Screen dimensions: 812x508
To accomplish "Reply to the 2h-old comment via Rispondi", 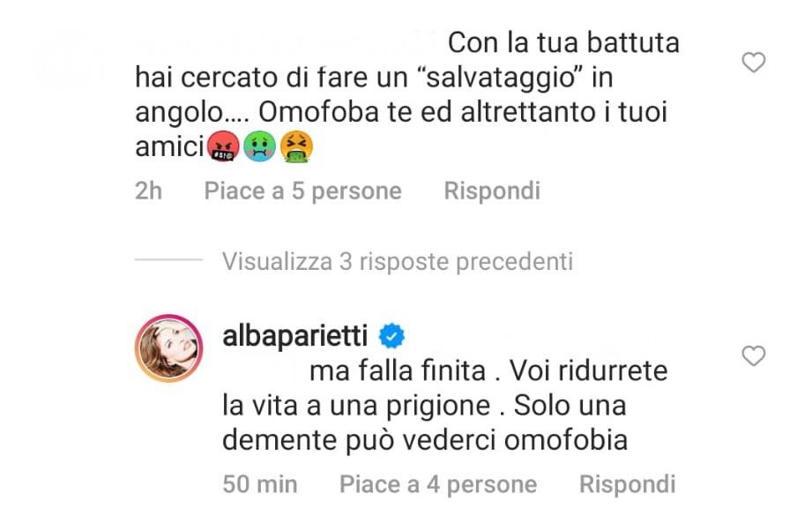I will [492, 190].
